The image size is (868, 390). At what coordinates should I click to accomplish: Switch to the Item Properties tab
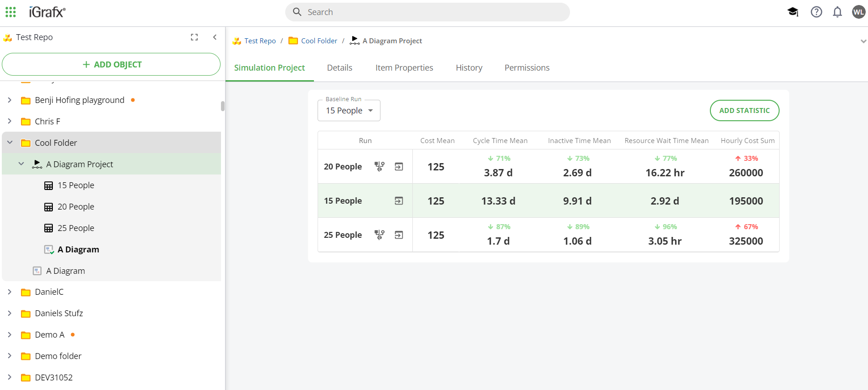(x=404, y=68)
